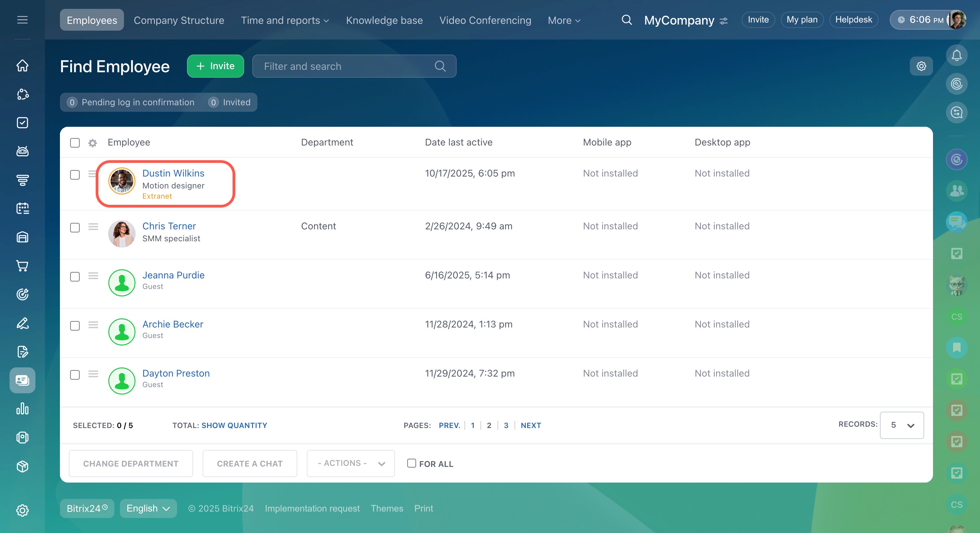
Task: Tick the select-all employees checkbox
Action: (75, 143)
